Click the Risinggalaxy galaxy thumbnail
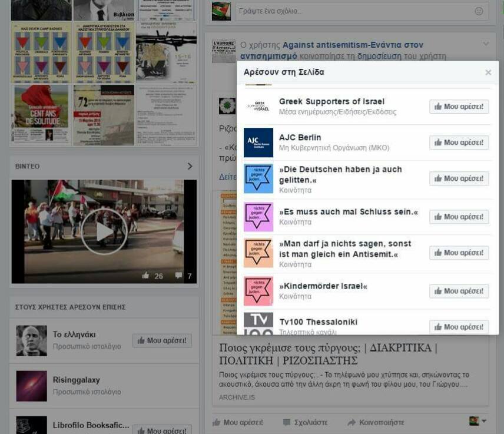Viewport: 504px width, 434px height. pyautogui.click(x=32, y=386)
